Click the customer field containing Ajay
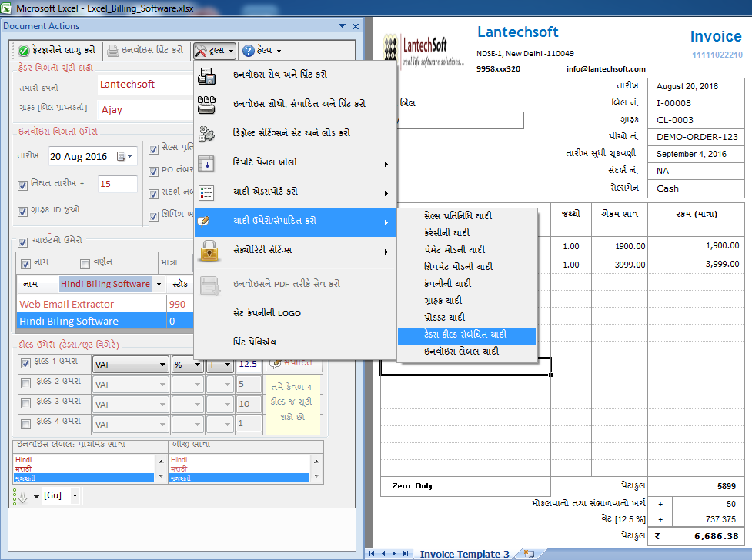The width and height of the screenshot is (752, 560). coord(145,110)
